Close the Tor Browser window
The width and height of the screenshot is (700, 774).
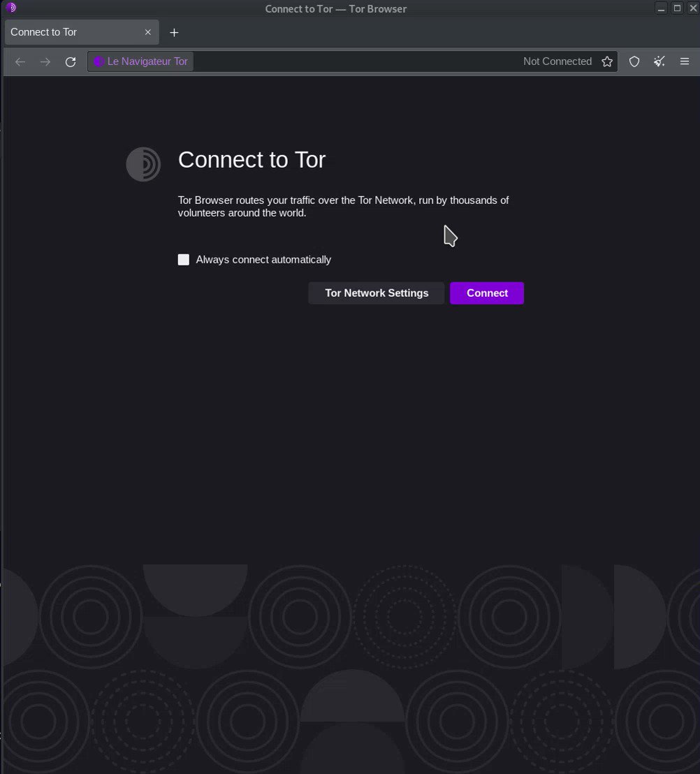tap(693, 8)
